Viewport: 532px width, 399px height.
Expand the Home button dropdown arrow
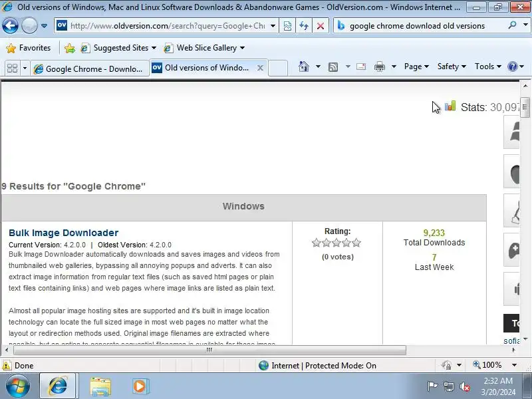coord(318,66)
